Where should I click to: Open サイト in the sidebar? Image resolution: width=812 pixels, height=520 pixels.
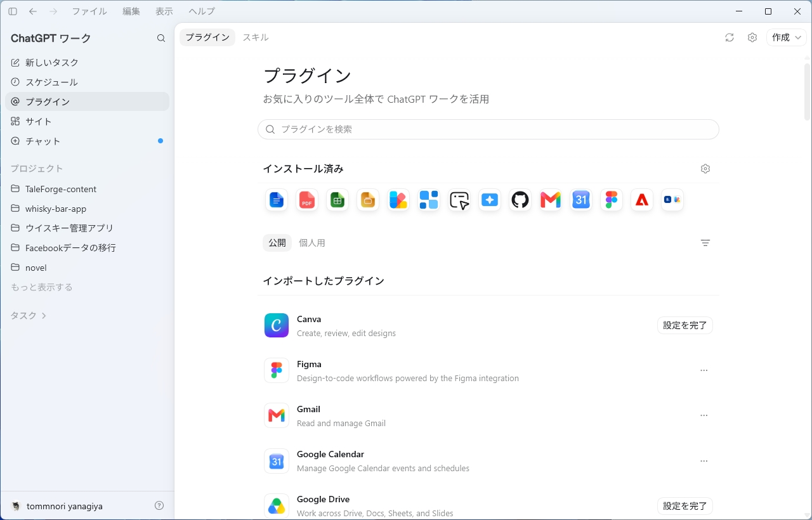point(88,121)
